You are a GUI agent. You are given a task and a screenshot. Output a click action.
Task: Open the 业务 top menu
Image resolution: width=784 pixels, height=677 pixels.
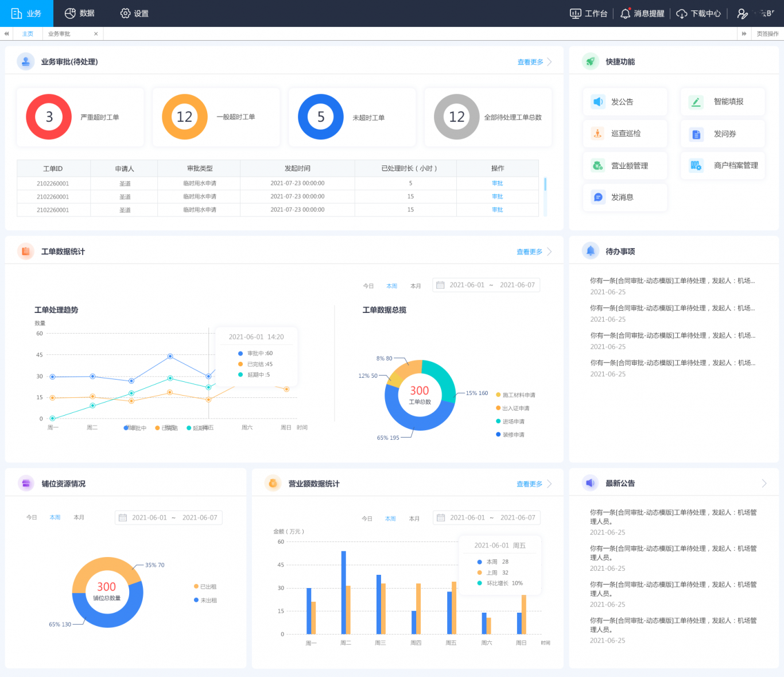(26, 13)
